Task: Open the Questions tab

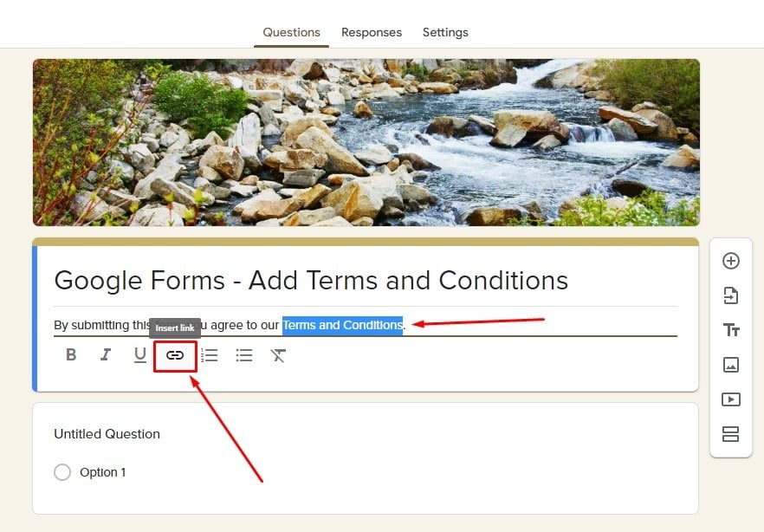Action: (x=291, y=32)
